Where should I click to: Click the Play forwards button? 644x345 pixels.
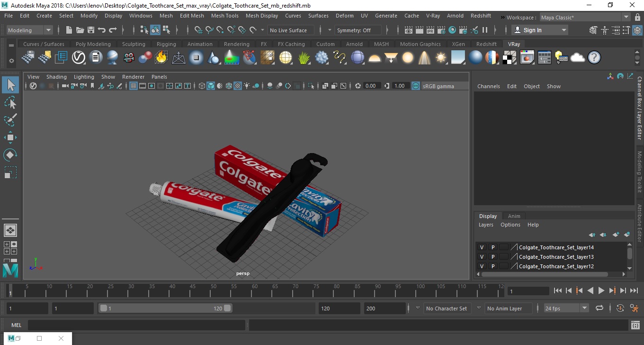tap(601, 291)
